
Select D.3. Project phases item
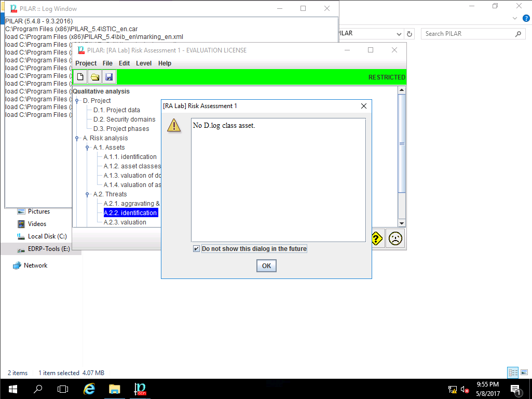pyautogui.click(x=121, y=129)
